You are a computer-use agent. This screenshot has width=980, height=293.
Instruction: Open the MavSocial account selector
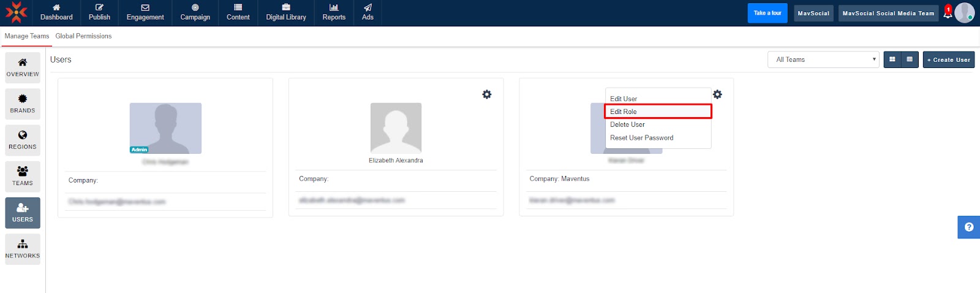coord(813,13)
